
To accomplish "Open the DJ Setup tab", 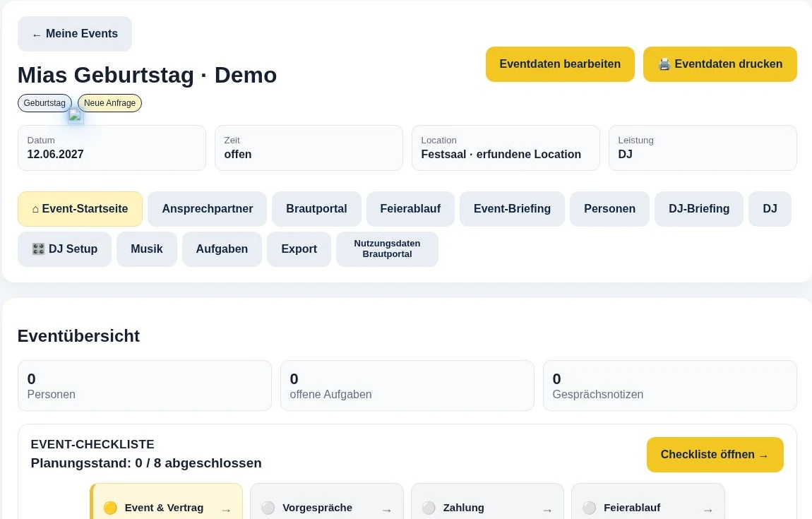I will [x=64, y=249].
